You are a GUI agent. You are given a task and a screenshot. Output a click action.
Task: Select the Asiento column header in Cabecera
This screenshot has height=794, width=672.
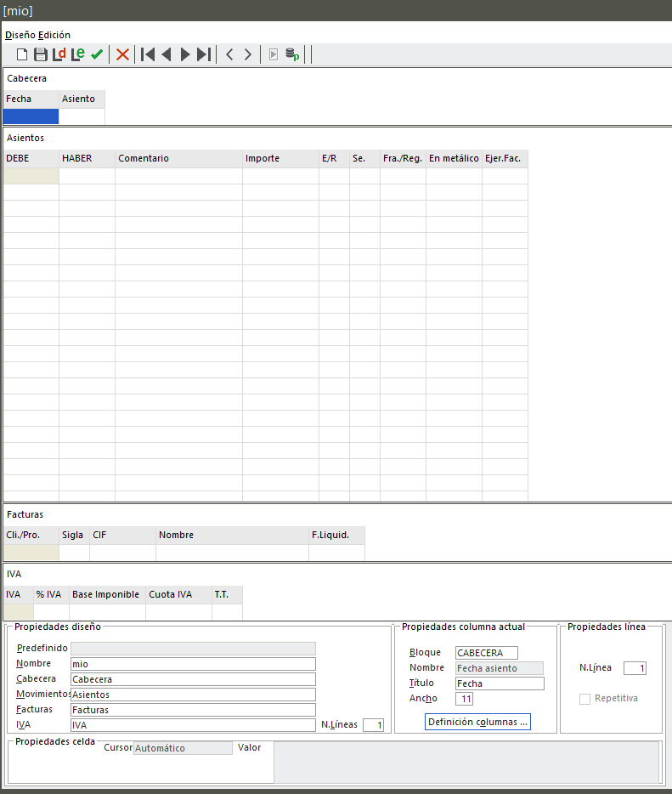click(82, 99)
